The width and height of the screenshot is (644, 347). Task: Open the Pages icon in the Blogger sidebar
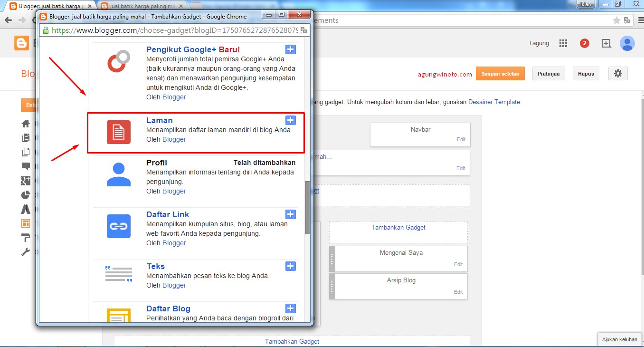tap(26, 152)
